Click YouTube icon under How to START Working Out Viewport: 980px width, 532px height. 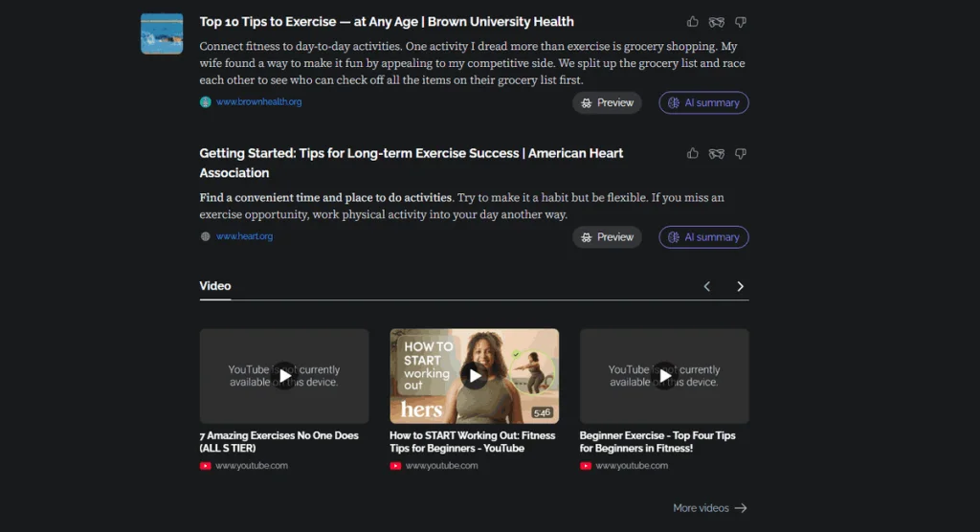click(395, 466)
